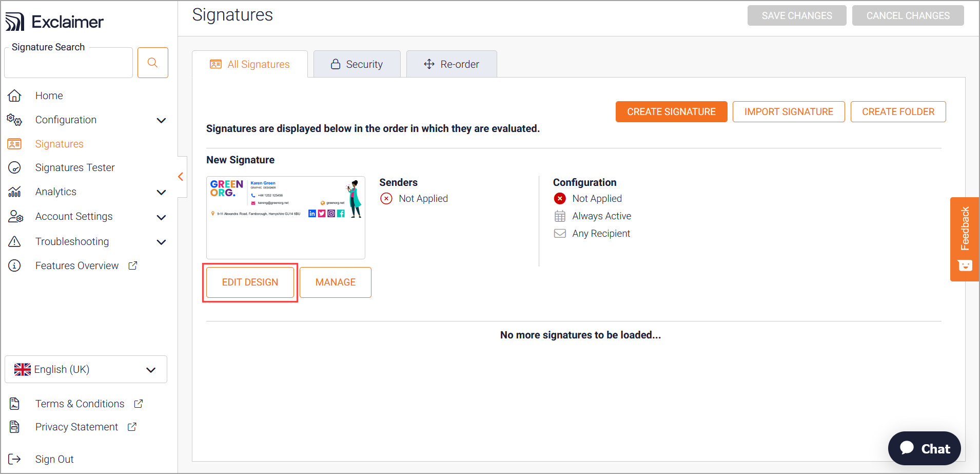Viewport: 980px width, 474px height.
Task: Click the Signatures Tester sidebar icon
Action: pyautogui.click(x=15, y=167)
